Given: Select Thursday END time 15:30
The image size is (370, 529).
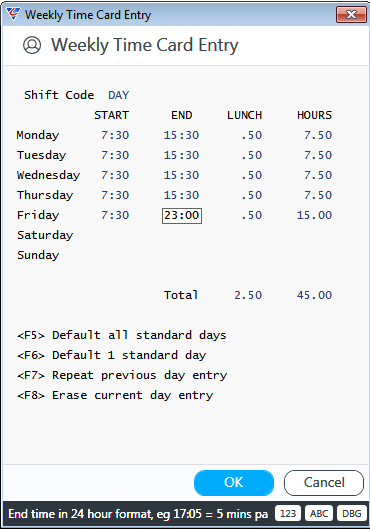Looking at the screenshot, I should tap(181, 195).
